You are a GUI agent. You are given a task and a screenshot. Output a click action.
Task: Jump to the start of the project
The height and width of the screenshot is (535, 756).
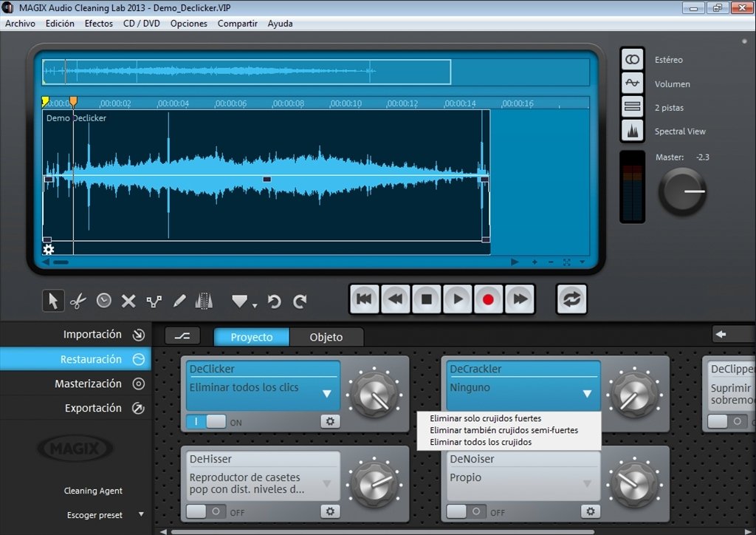click(x=364, y=299)
